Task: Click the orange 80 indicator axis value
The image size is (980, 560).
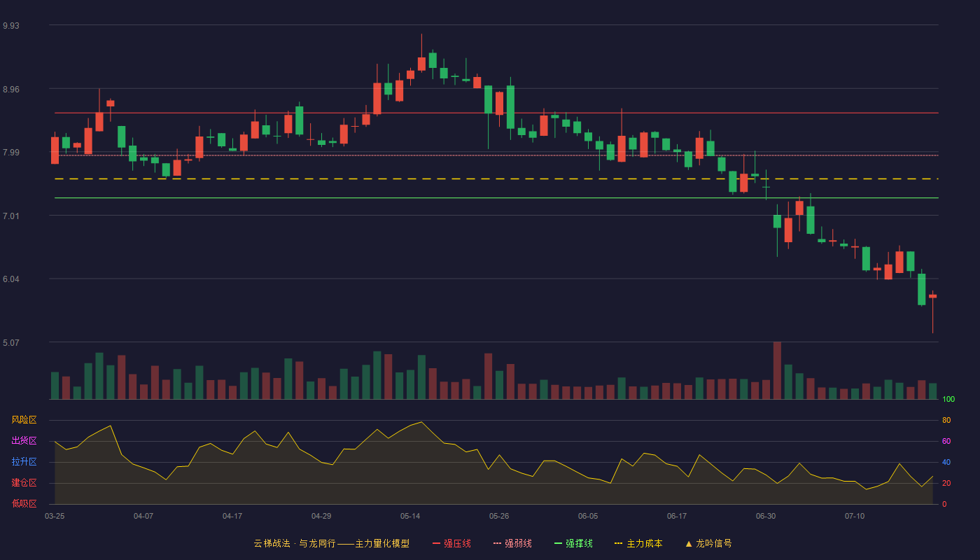Action: [946, 421]
